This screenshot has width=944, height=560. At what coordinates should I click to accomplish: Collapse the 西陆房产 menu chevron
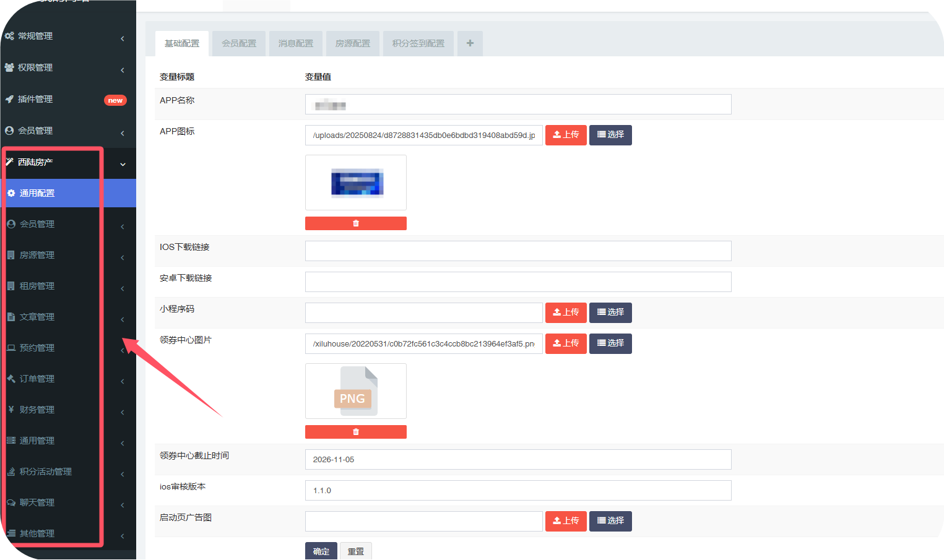coord(123,165)
